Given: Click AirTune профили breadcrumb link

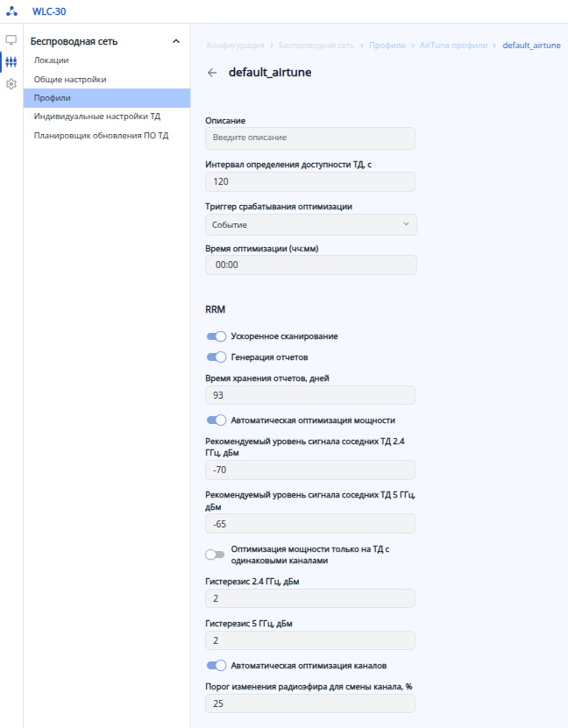Looking at the screenshot, I should point(453,45).
